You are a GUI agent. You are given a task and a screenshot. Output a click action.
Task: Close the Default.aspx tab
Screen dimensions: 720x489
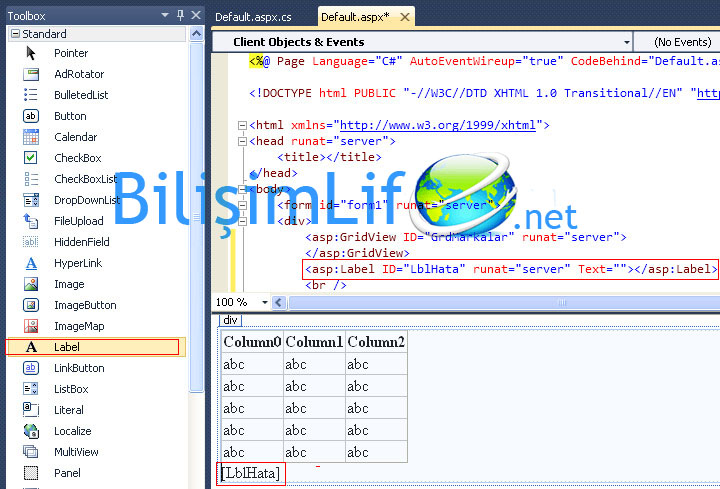(x=405, y=17)
